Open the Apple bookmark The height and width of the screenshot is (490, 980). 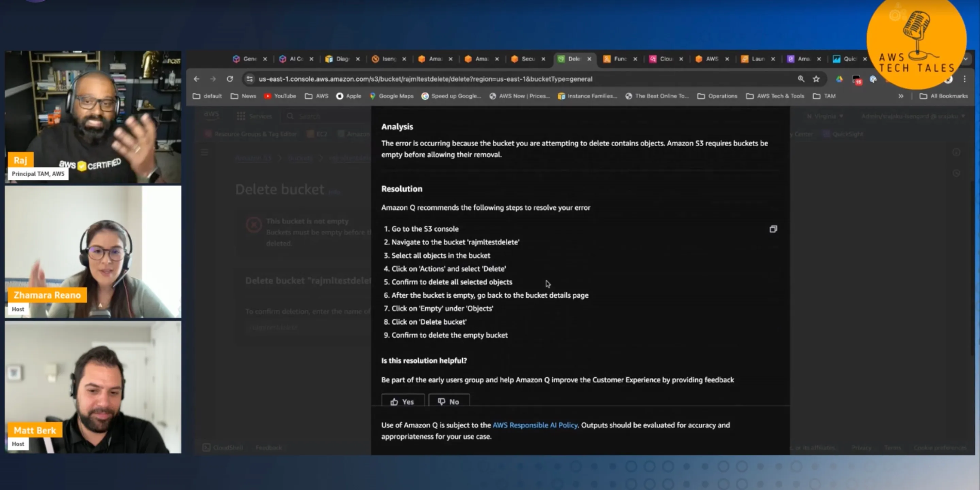pyautogui.click(x=348, y=96)
